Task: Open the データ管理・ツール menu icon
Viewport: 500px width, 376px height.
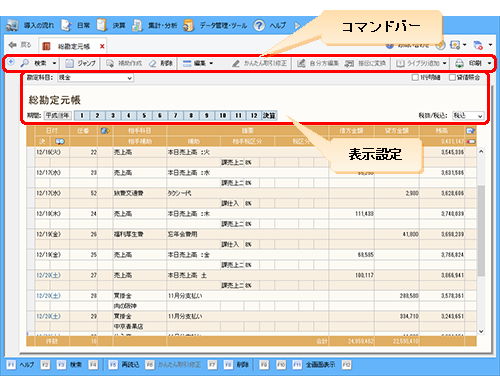Action: pyautogui.click(x=189, y=25)
